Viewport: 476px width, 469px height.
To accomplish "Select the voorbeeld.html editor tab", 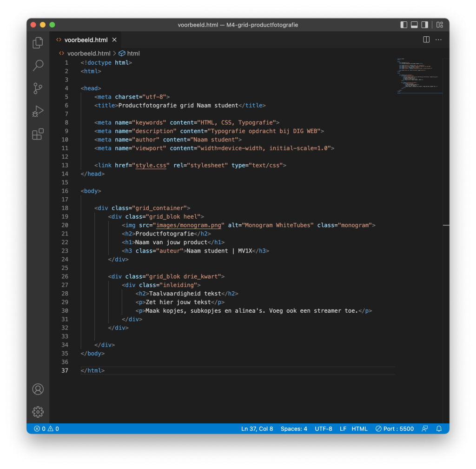I will [x=86, y=40].
